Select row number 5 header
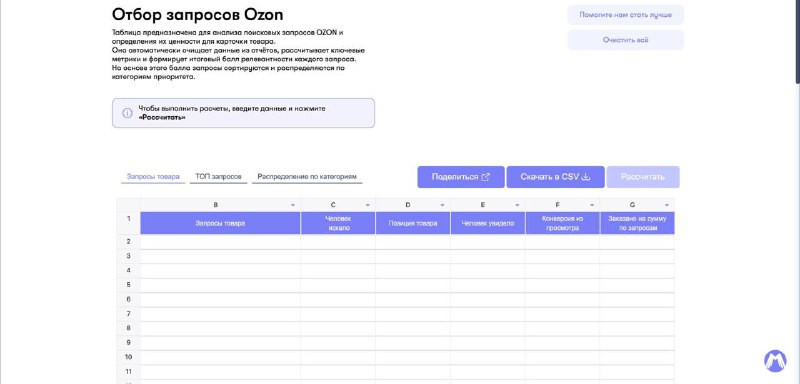 click(x=129, y=285)
